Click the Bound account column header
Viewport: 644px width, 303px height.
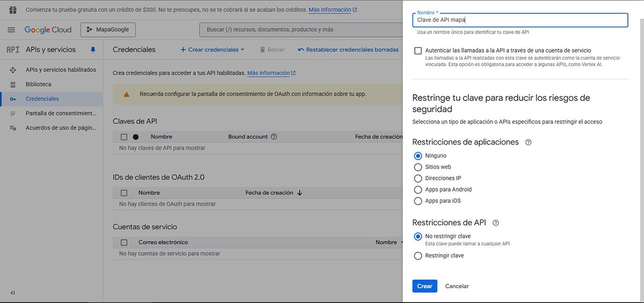click(x=248, y=137)
